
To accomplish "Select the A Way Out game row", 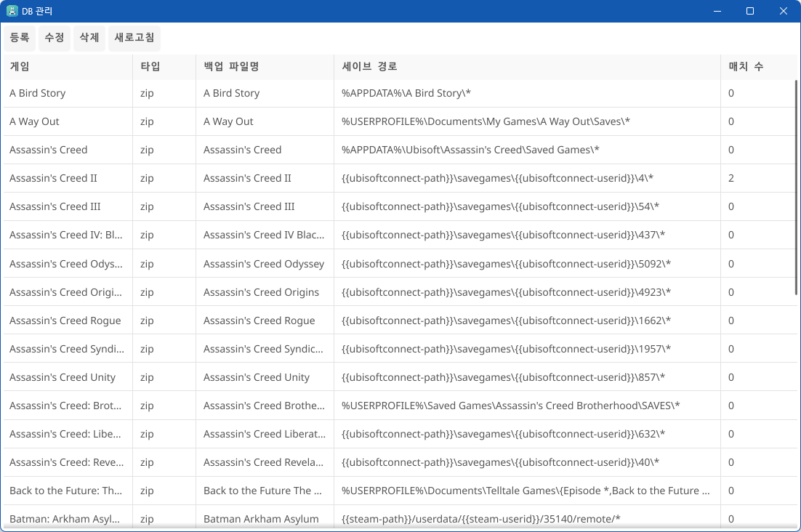I will [x=400, y=121].
